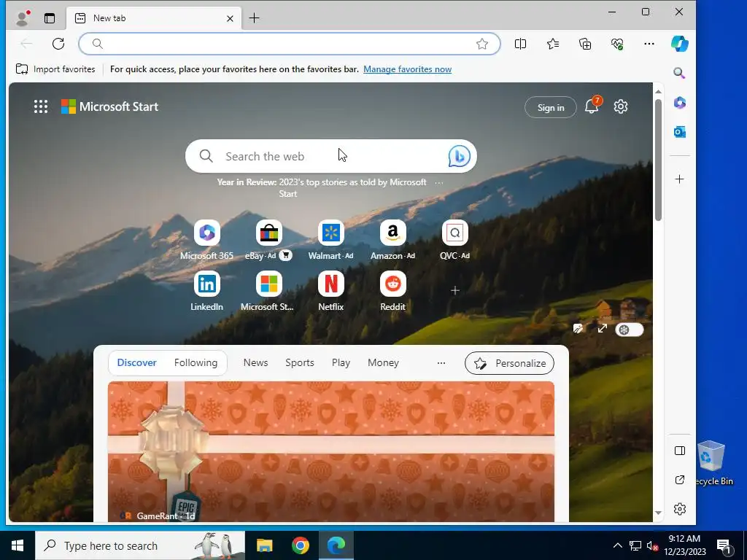Edit the background image
Image resolution: width=747 pixels, height=560 pixels.
tap(578, 329)
